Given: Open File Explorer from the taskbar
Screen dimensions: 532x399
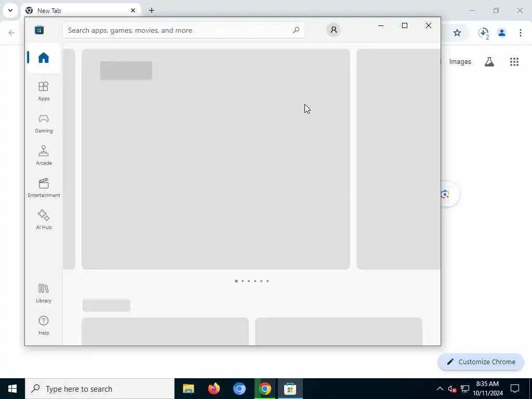Looking at the screenshot, I should (x=188, y=389).
